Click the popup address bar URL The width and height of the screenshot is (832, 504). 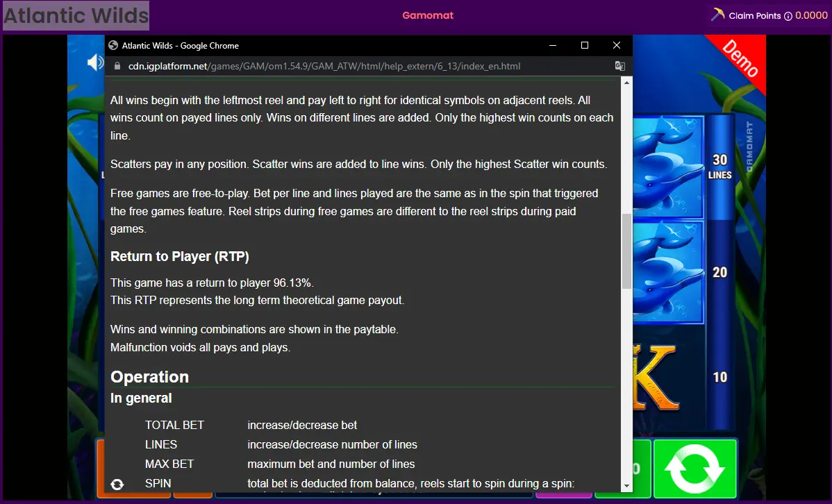coord(324,66)
